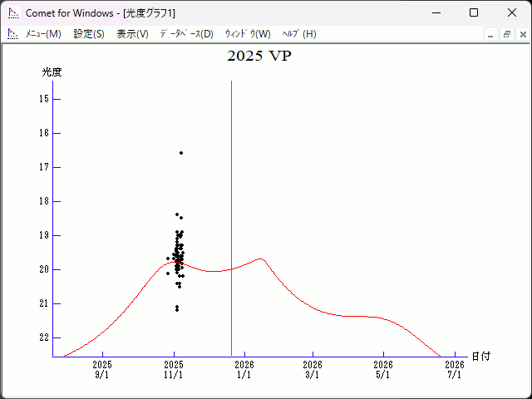
Task: Select the outlier observation point near magnitude 16.5
Action: coord(181,153)
